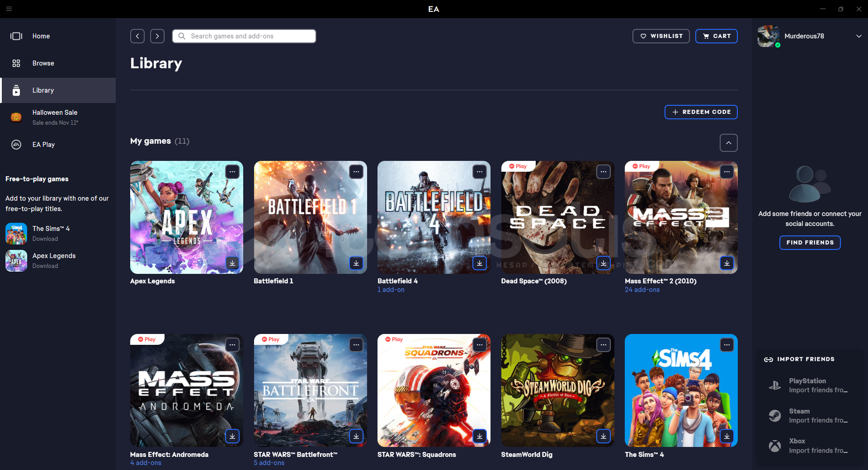The width and height of the screenshot is (868, 470).
Task: Download Dead Space (2008)
Action: point(604,263)
